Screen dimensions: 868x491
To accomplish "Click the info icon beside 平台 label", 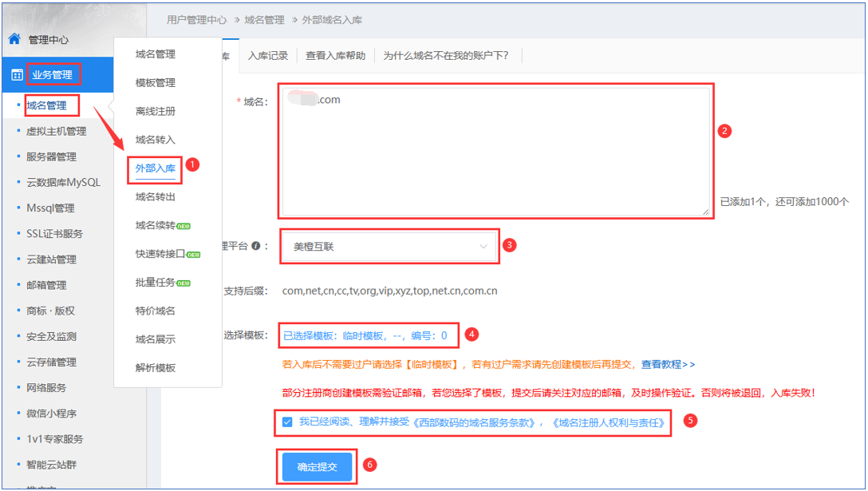I will pyautogui.click(x=255, y=247).
